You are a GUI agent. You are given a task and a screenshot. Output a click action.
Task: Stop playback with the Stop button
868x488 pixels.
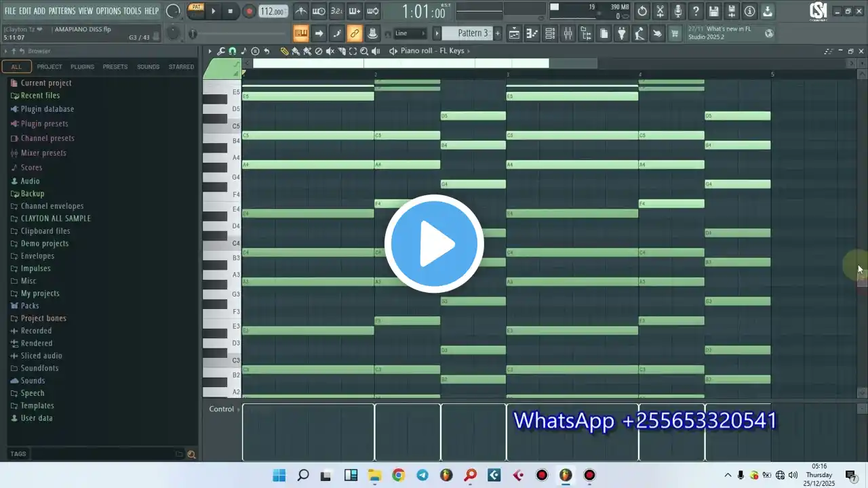coord(231,11)
